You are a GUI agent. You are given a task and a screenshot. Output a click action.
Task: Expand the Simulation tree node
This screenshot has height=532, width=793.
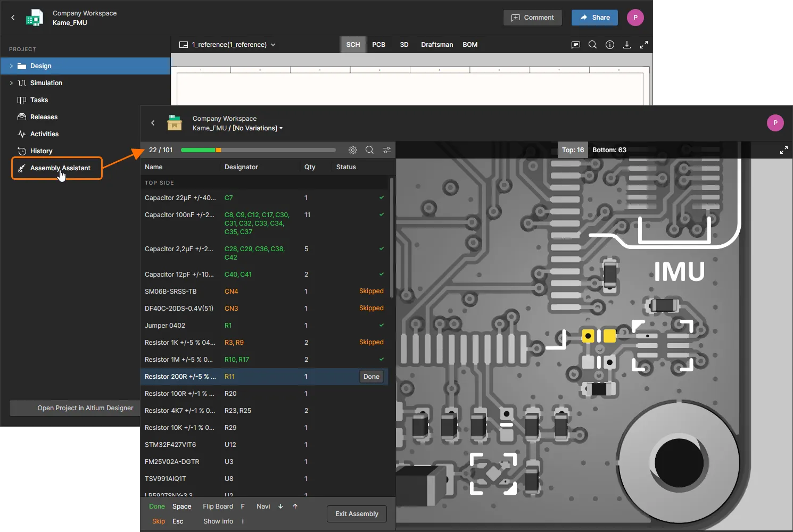pyautogui.click(x=11, y=83)
